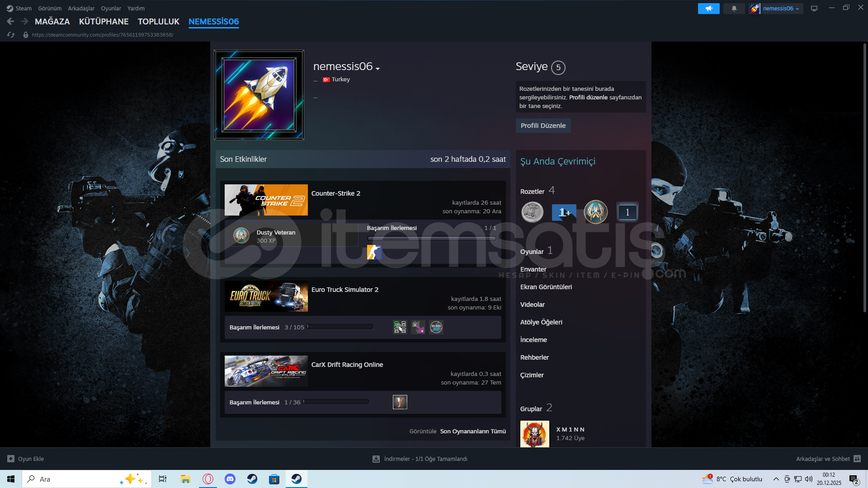868x488 pixels.
Task: Click the Community Ambassador badge icon
Action: (532, 212)
